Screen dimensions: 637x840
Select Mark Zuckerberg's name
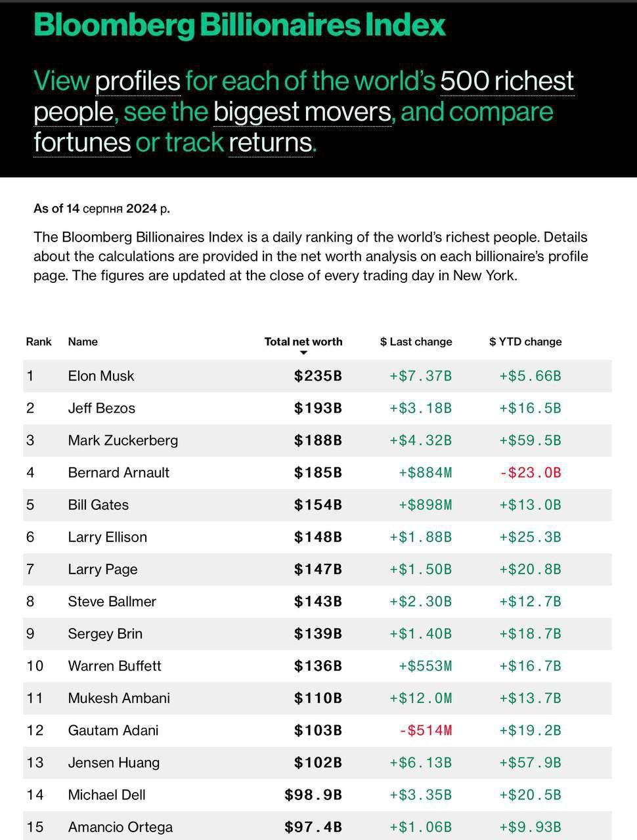[123, 440]
